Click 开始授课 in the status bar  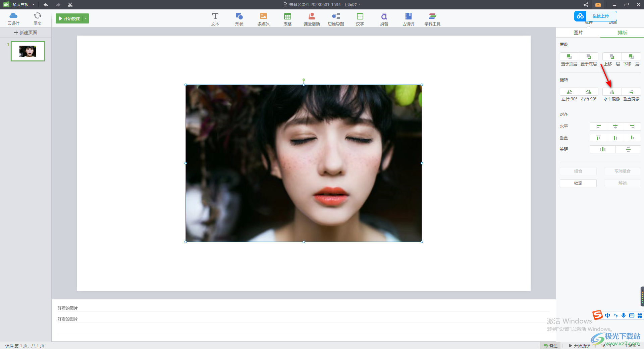coord(580,346)
